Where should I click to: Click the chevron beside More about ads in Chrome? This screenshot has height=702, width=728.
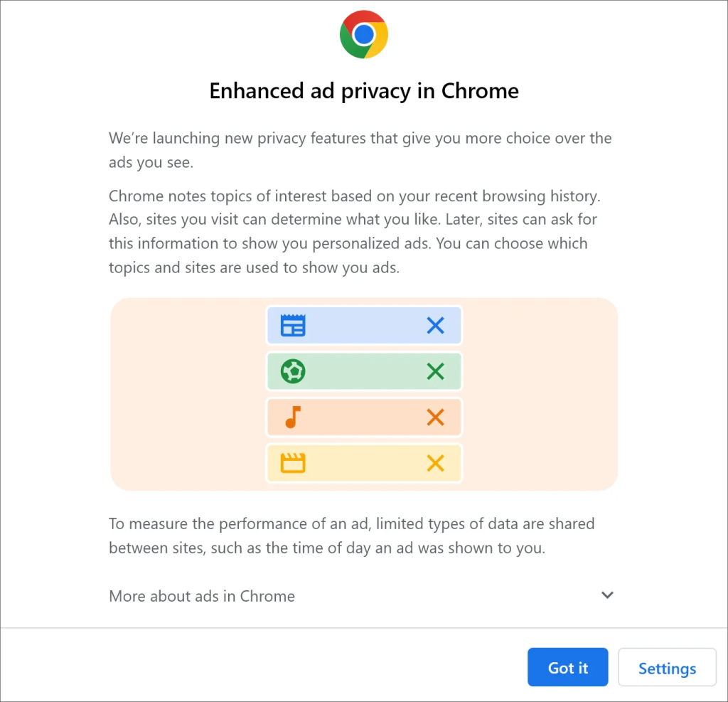(x=607, y=595)
